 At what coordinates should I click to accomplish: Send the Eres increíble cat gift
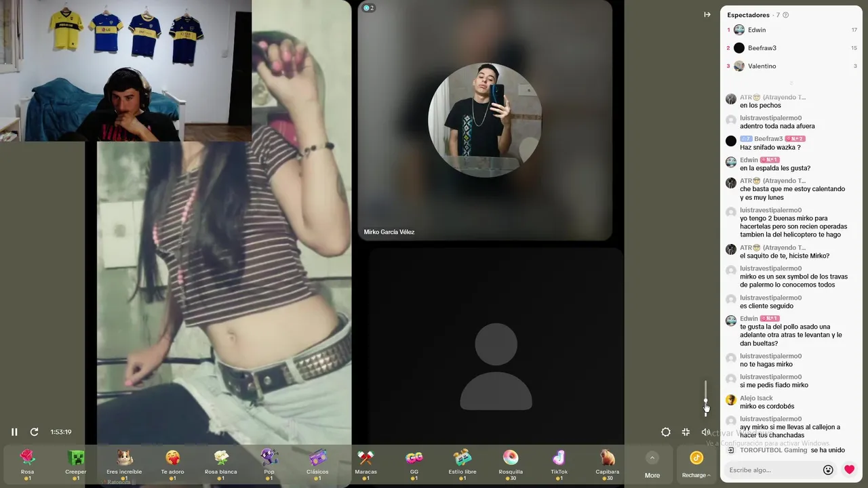point(124,464)
